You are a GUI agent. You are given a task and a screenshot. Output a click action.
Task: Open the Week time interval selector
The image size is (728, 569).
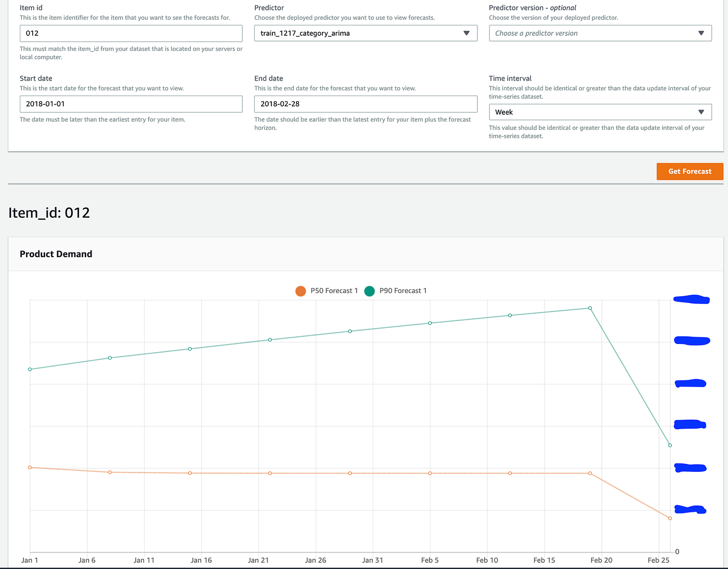coord(600,112)
